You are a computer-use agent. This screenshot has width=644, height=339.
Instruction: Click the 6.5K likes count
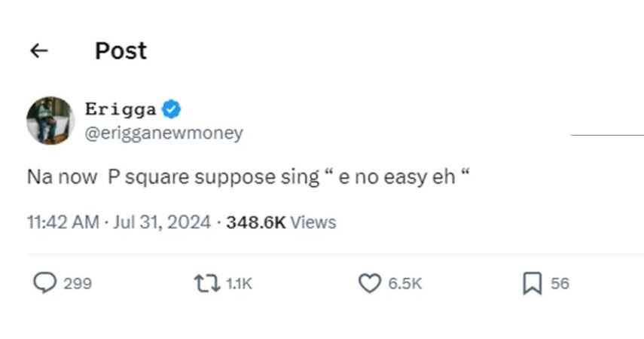pos(405,284)
